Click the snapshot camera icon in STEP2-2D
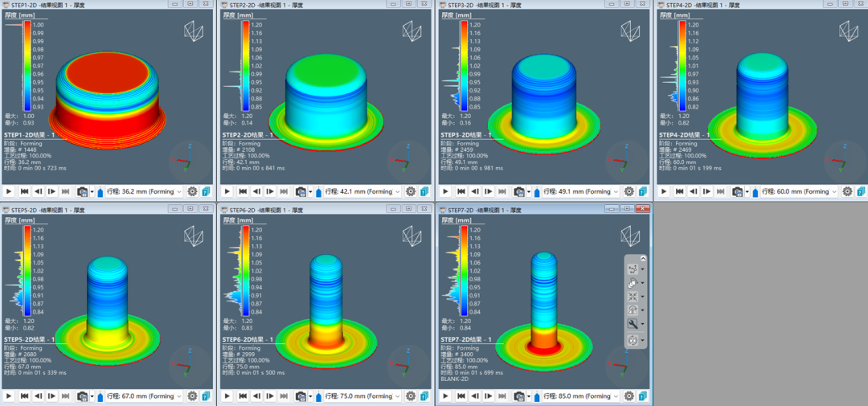868x406 pixels. pos(301,191)
